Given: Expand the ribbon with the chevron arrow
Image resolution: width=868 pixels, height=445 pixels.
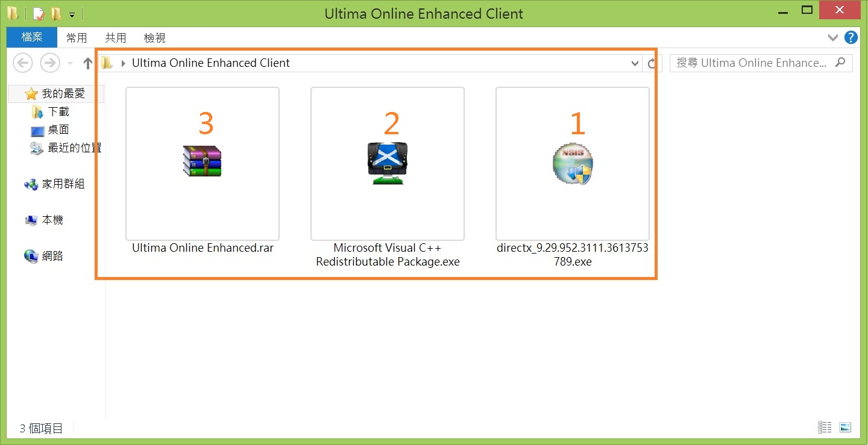Looking at the screenshot, I should (x=833, y=38).
